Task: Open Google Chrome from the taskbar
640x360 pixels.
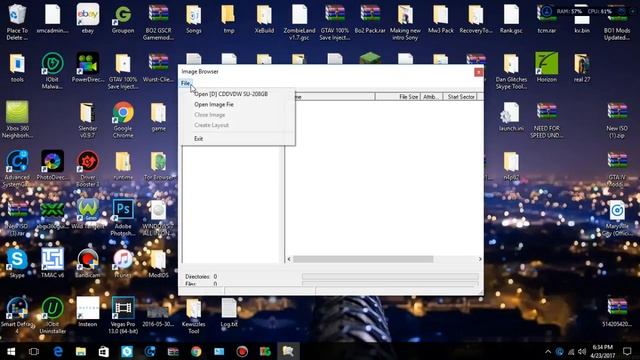Action: (196, 351)
